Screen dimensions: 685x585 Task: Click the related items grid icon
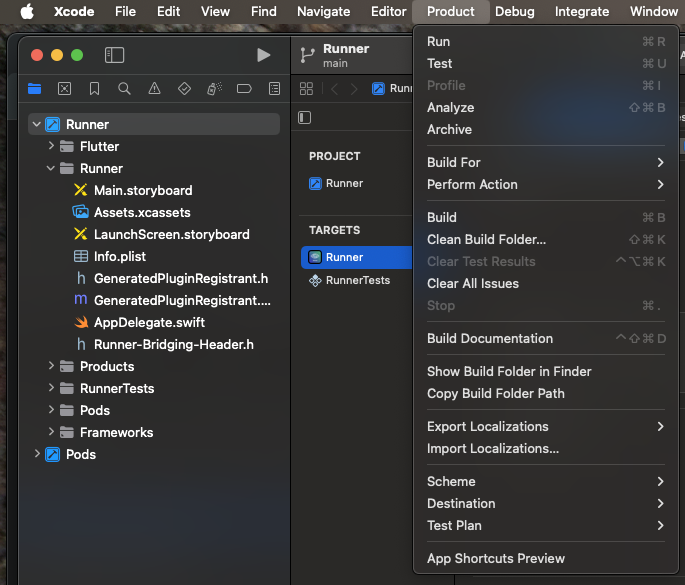click(306, 89)
